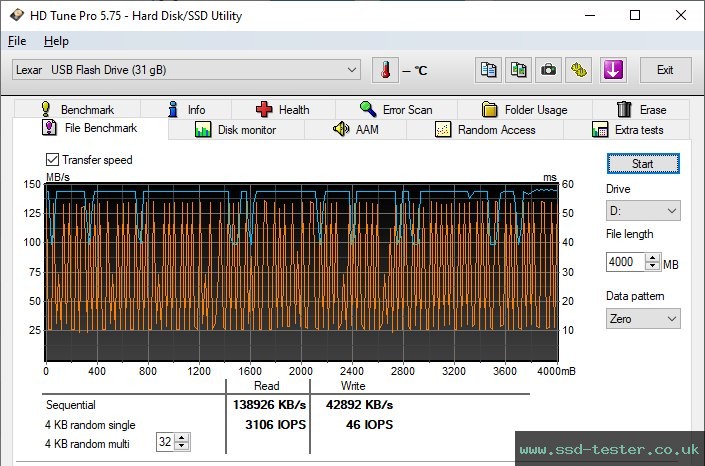705x466 pixels.
Task: Select the sequential write value 42892 KB/s
Action: point(359,405)
